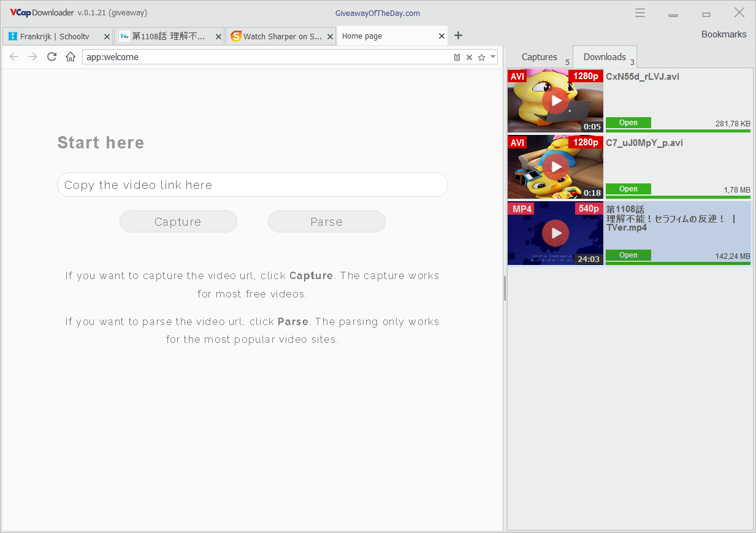Click the 'Copy the video link here' field
The image size is (756, 533).
click(253, 185)
